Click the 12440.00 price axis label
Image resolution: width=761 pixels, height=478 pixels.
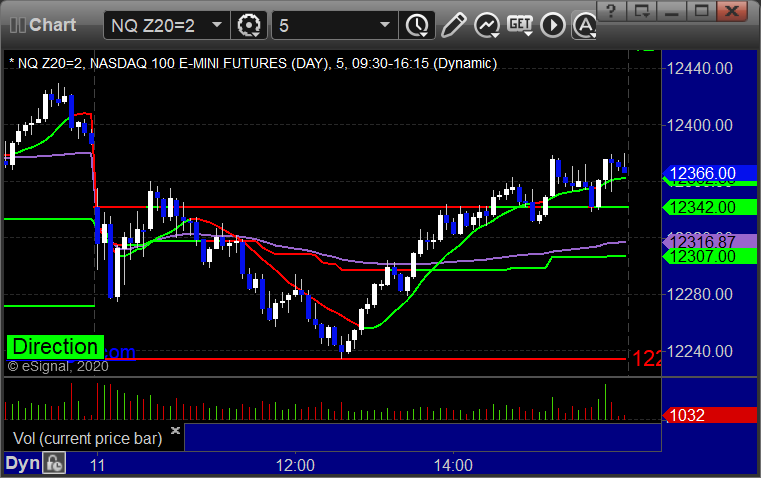[699, 68]
